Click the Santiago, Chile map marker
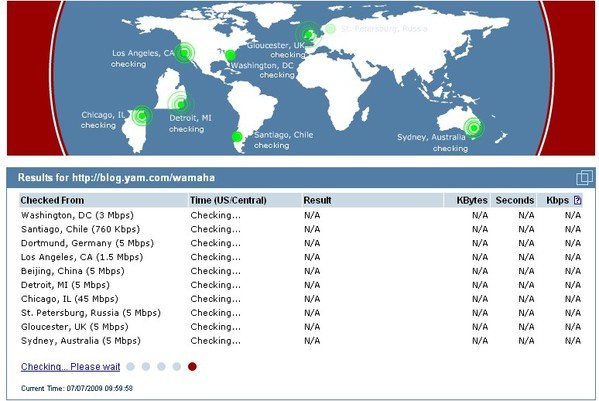The height and width of the screenshot is (401, 599). tap(237, 136)
